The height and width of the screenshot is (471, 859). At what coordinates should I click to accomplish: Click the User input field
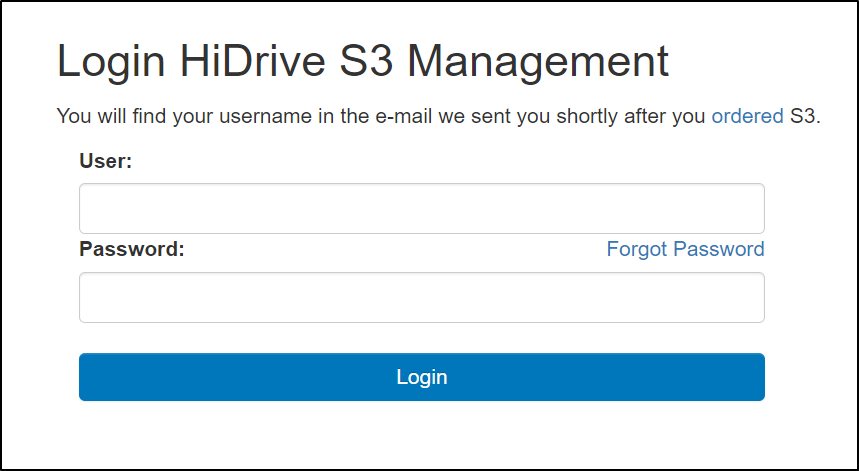[x=422, y=209]
